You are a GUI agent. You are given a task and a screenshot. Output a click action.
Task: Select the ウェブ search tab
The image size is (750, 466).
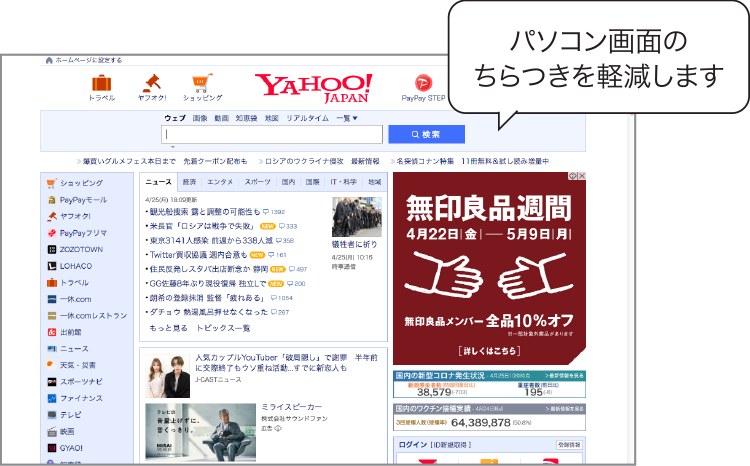175,118
